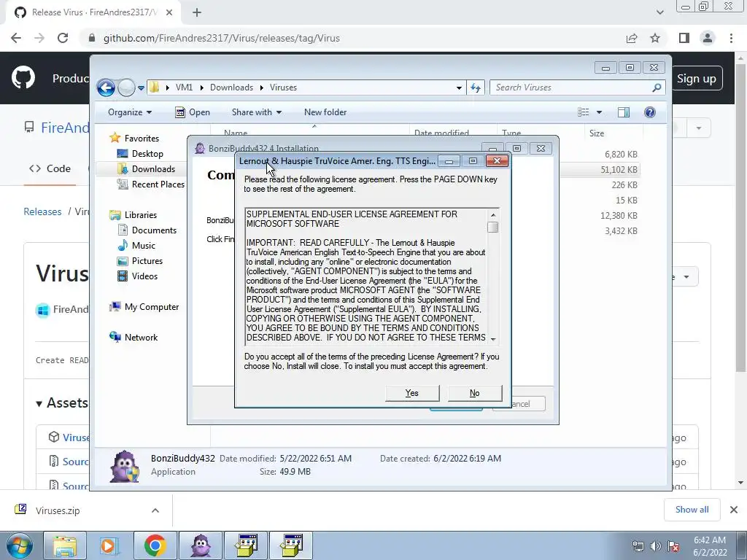Open the address bar history dropdown
747x560 pixels.
pos(459,87)
